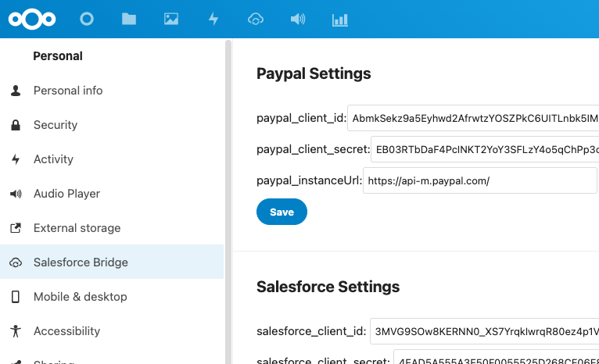Click the salesforce_client_id label
The height and width of the screenshot is (364, 599).
[311, 331]
